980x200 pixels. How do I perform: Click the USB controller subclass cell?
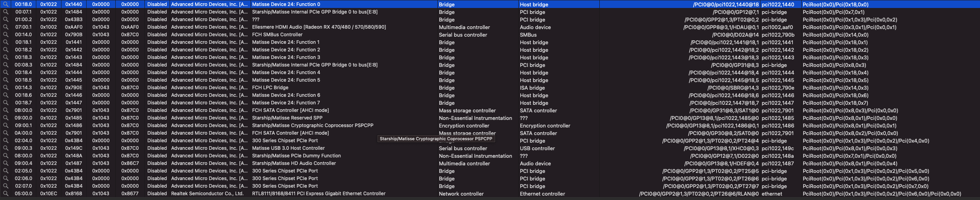pos(537,149)
